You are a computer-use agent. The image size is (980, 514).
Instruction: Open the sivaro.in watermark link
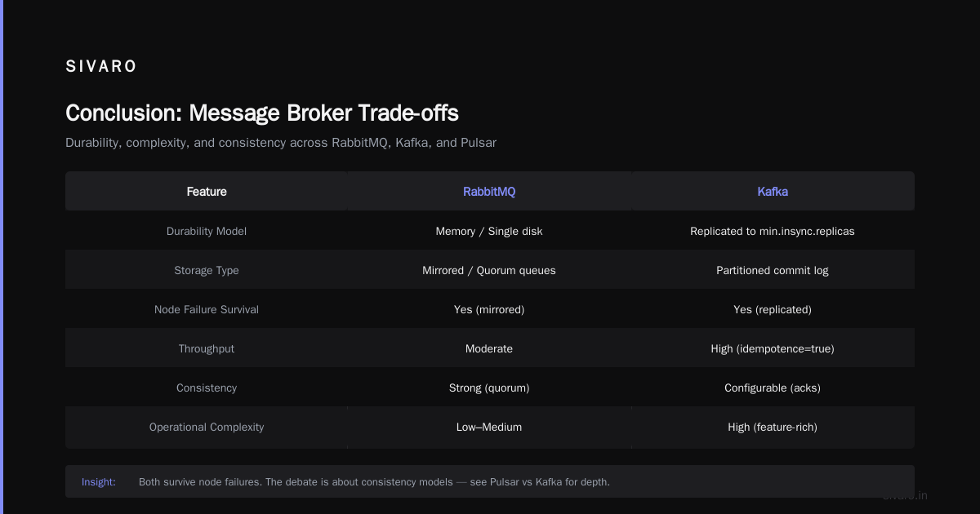(905, 495)
